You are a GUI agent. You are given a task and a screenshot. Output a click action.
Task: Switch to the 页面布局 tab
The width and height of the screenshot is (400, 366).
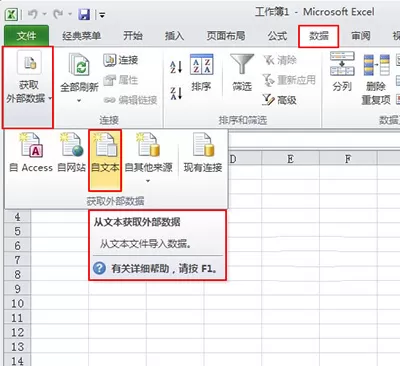pyautogui.click(x=226, y=36)
